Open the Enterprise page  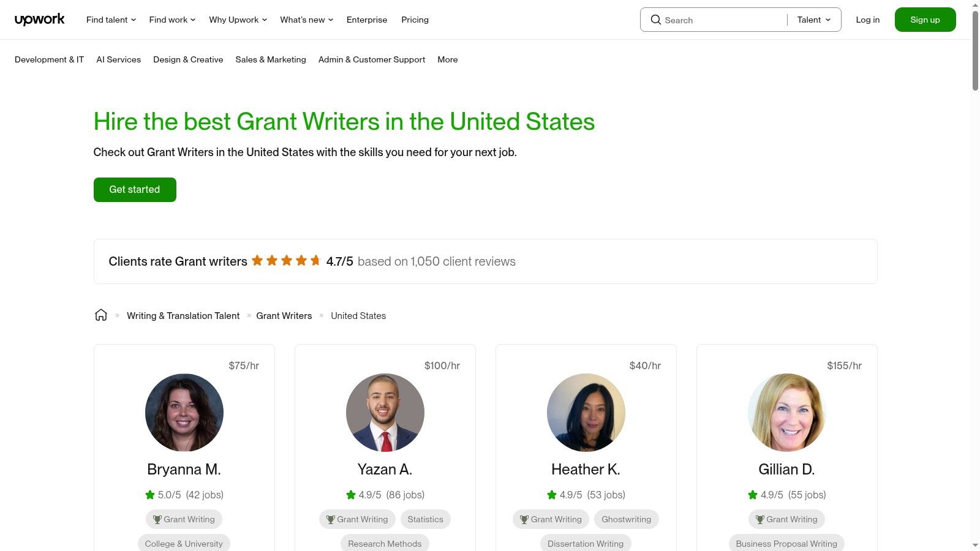[x=367, y=20]
